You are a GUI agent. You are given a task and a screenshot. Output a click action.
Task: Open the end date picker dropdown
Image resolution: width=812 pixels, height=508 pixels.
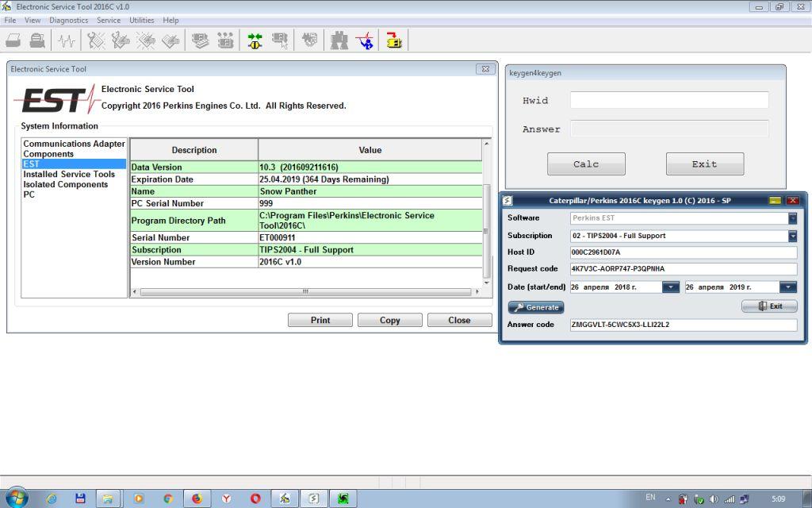[788, 287]
